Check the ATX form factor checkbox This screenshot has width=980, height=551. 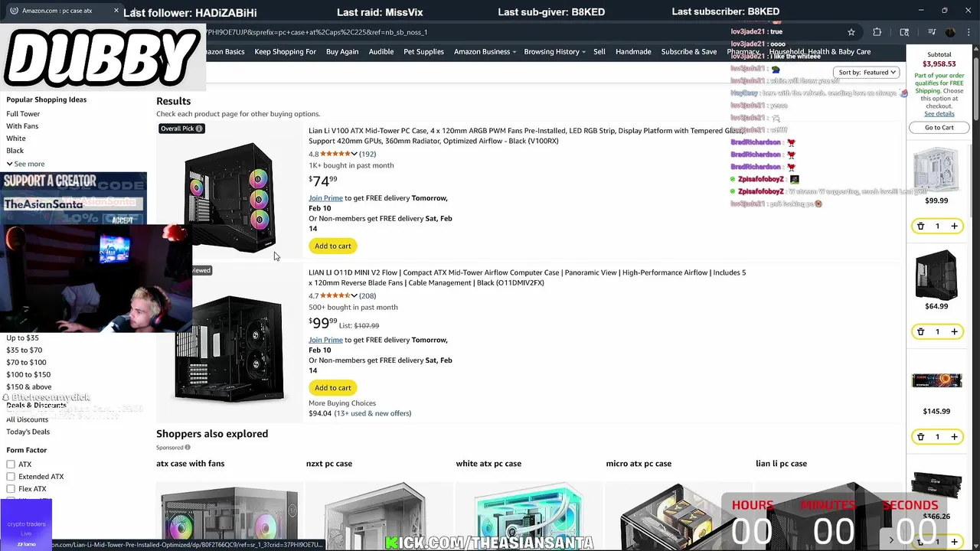click(x=11, y=465)
